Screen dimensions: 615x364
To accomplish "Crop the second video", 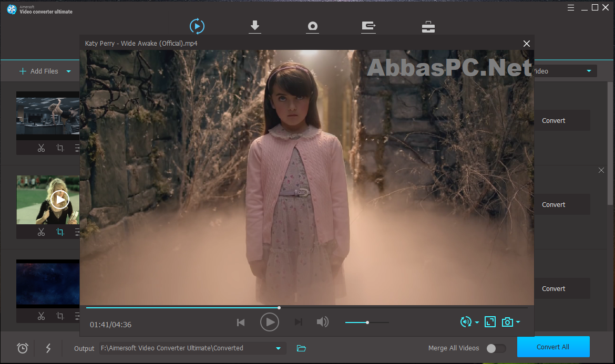I will (x=60, y=232).
